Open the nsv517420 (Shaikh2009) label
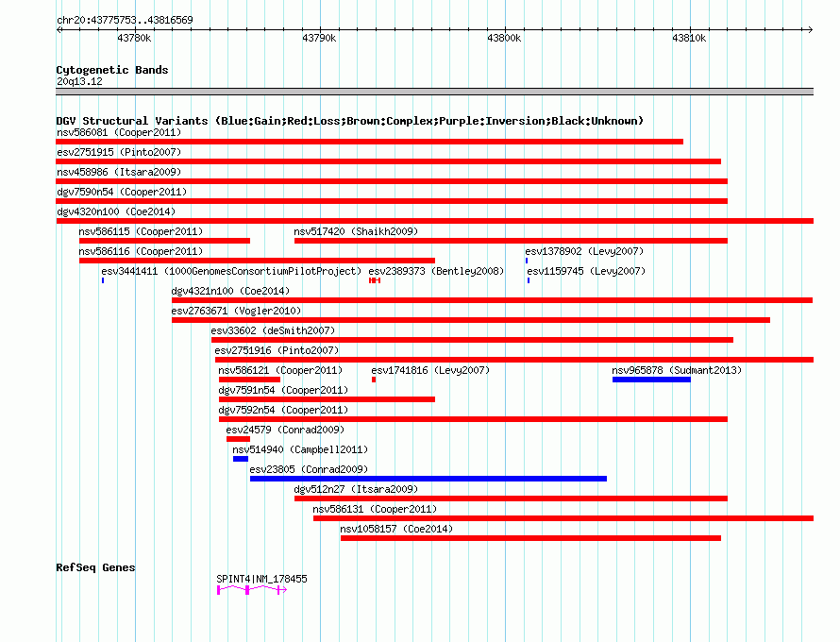The image size is (840, 642). pyautogui.click(x=356, y=231)
